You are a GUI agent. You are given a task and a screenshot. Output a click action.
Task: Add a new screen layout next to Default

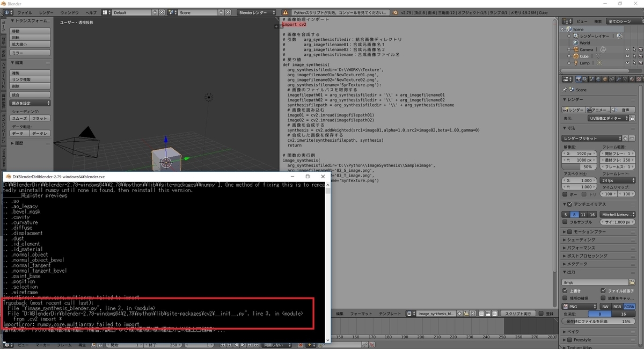155,12
